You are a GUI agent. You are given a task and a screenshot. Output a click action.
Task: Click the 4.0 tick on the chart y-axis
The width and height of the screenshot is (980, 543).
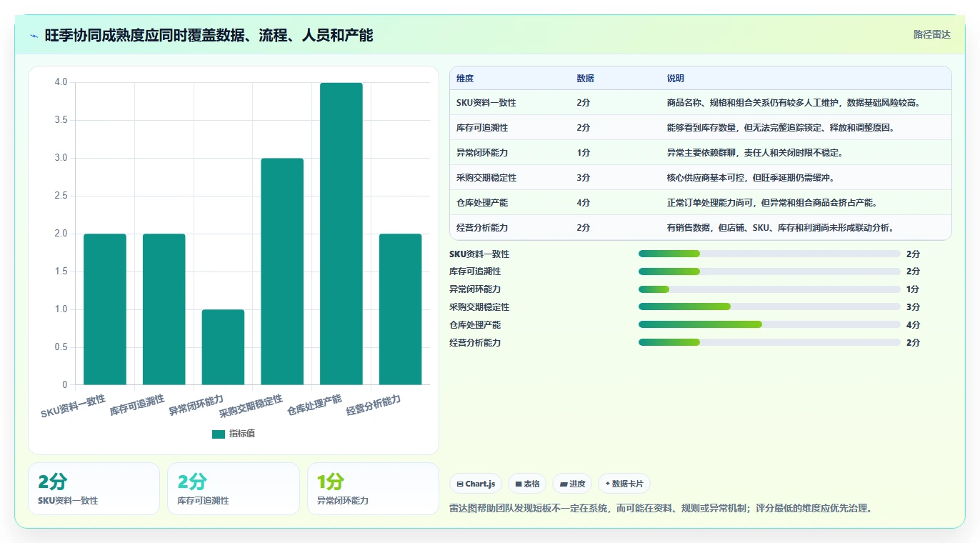[x=61, y=82]
